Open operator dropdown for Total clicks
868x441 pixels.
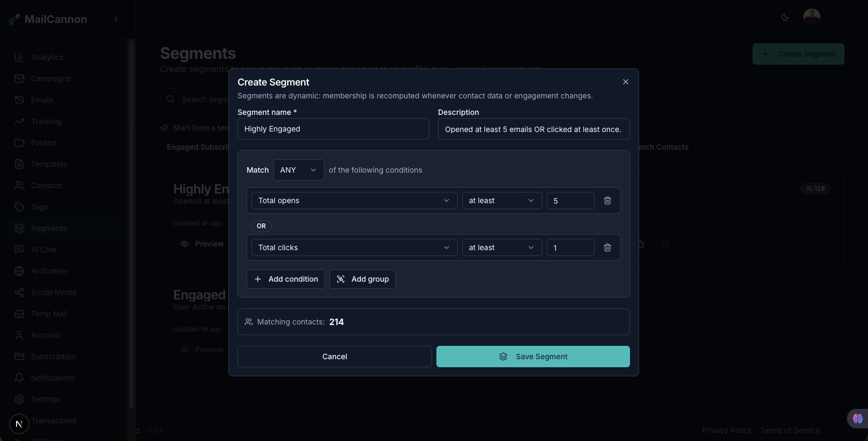[x=502, y=247]
